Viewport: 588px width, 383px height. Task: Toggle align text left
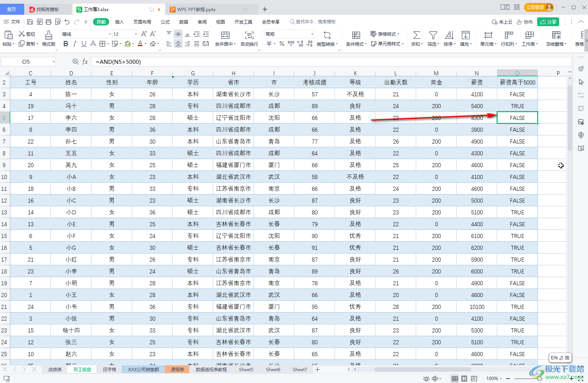point(169,44)
